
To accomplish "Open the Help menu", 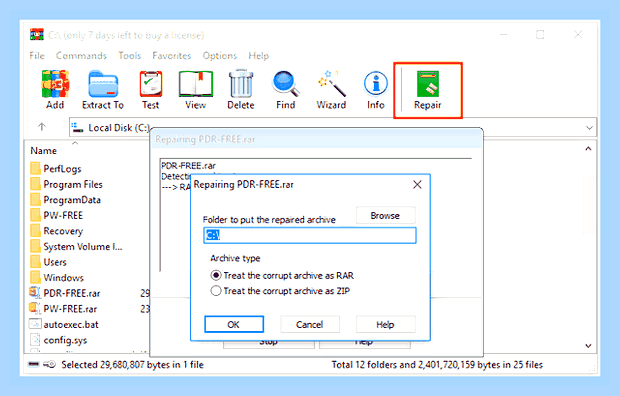I will click(259, 55).
